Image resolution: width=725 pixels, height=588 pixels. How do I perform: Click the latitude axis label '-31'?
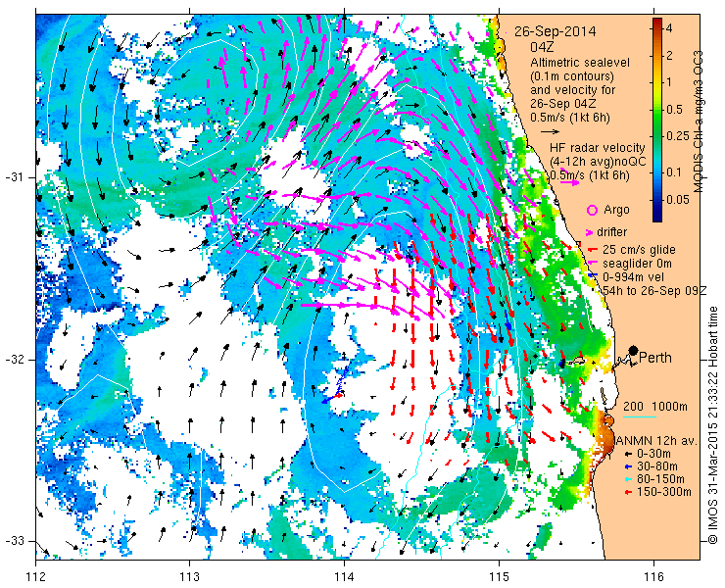pyautogui.click(x=16, y=177)
